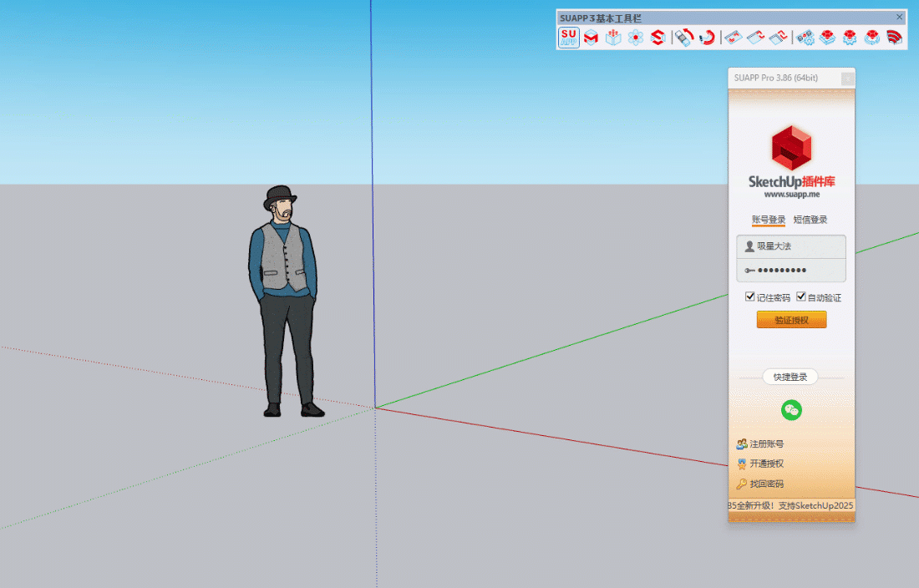Toggle the 记住密码 checkbox

(750, 297)
